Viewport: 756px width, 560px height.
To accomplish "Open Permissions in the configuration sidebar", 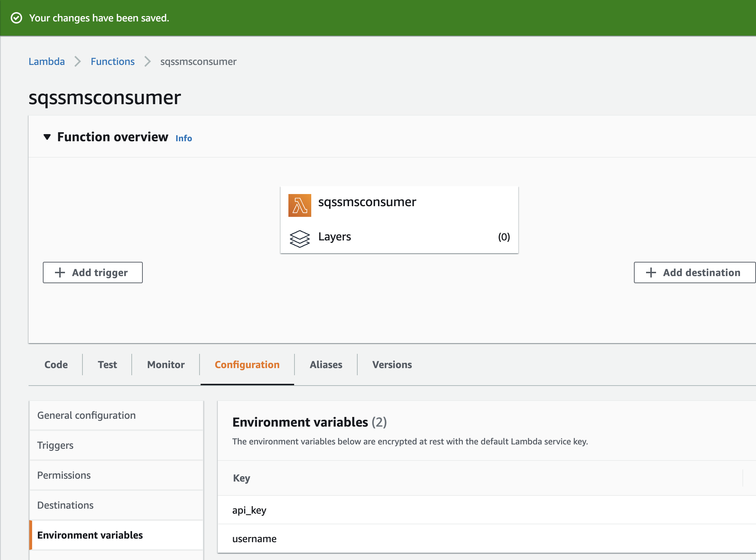I will (116, 475).
